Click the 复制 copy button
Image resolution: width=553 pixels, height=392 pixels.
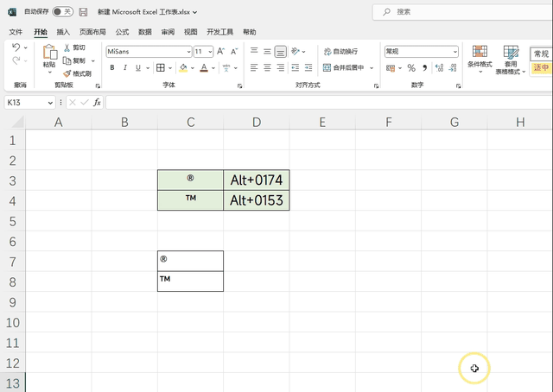(74, 60)
